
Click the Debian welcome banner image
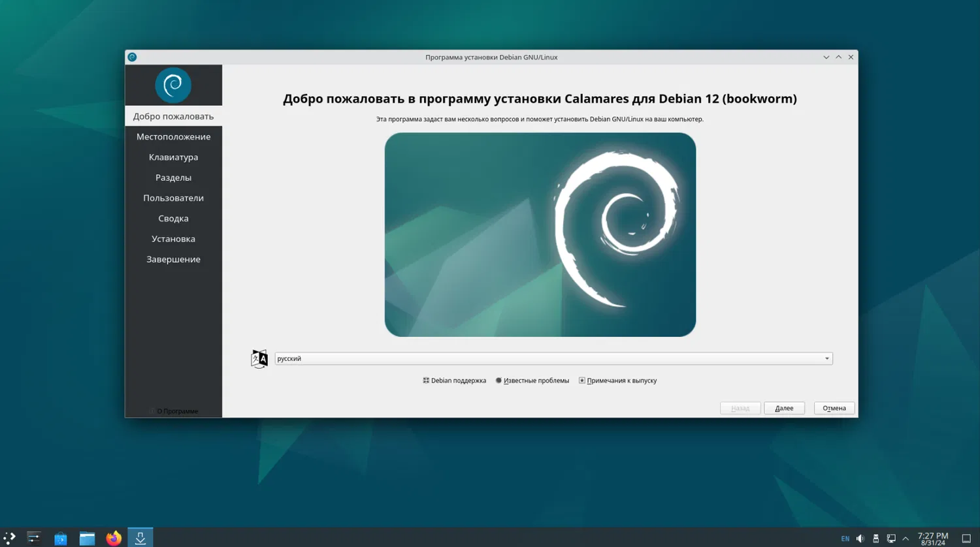(540, 235)
